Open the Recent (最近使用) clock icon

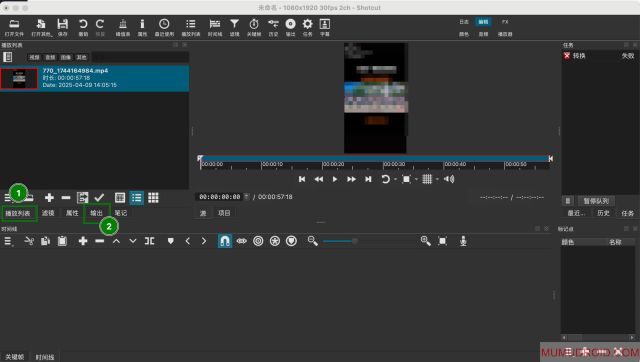click(164, 24)
